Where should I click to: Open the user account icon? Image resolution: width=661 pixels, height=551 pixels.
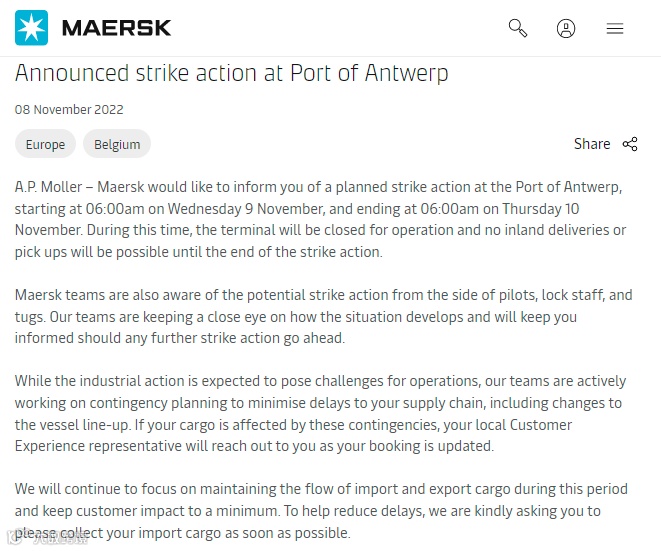click(x=566, y=29)
